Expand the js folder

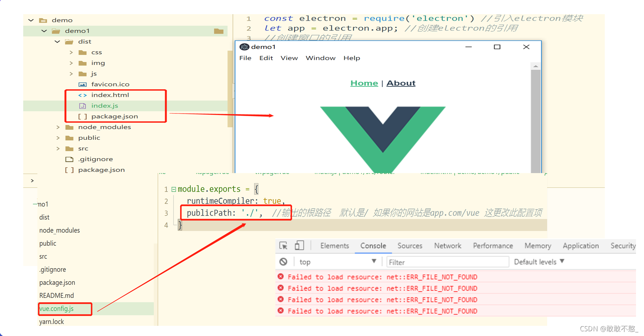point(71,74)
